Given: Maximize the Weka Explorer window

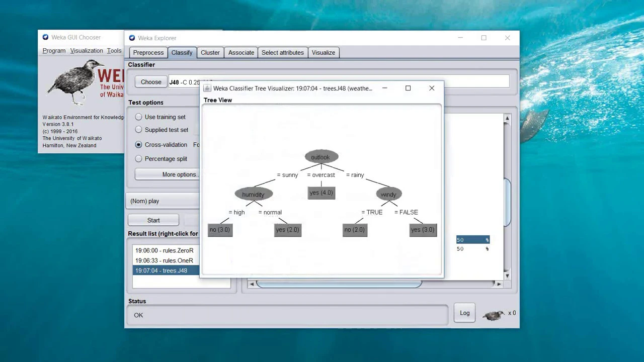Looking at the screenshot, I should [484, 38].
